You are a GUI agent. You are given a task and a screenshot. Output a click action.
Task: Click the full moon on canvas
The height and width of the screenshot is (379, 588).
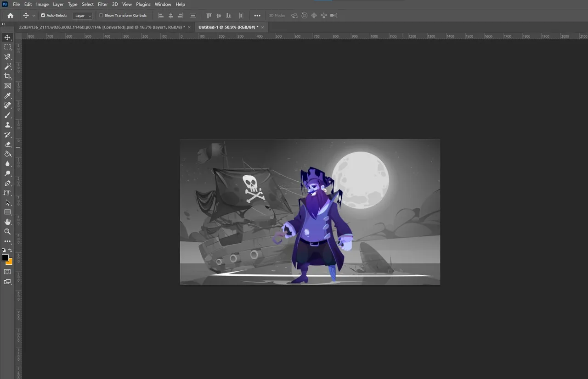(361, 180)
